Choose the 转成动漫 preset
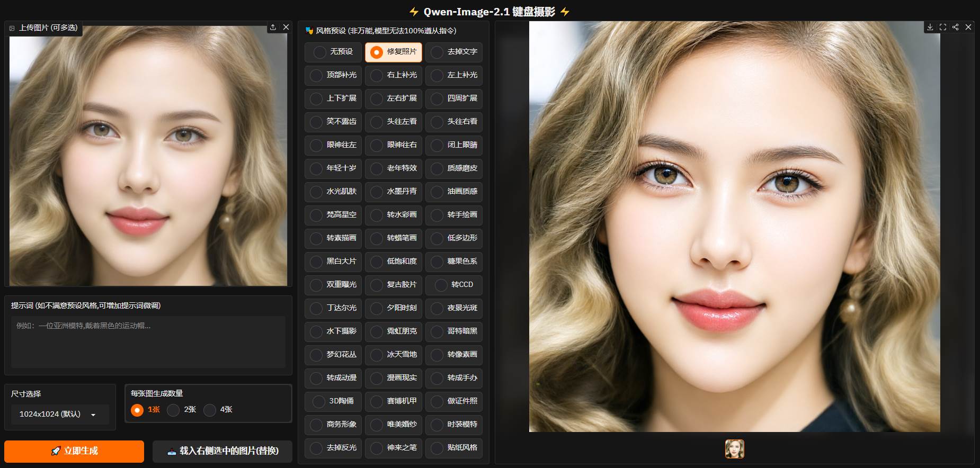This screenshot has width=980, height=468. click(333, 378)
